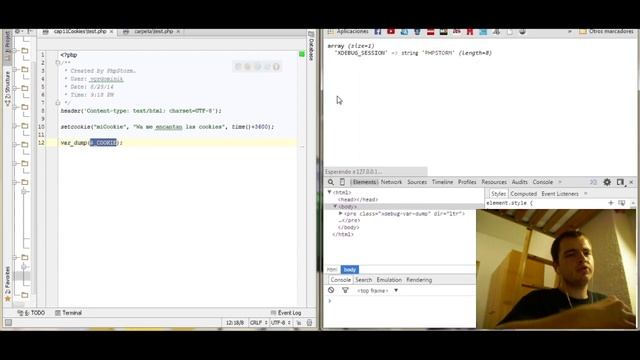Open UTF-8 encoding selector in status bar
Image resolution: width=640 pixels, height=360 pixels.
(x=281, y=322)
